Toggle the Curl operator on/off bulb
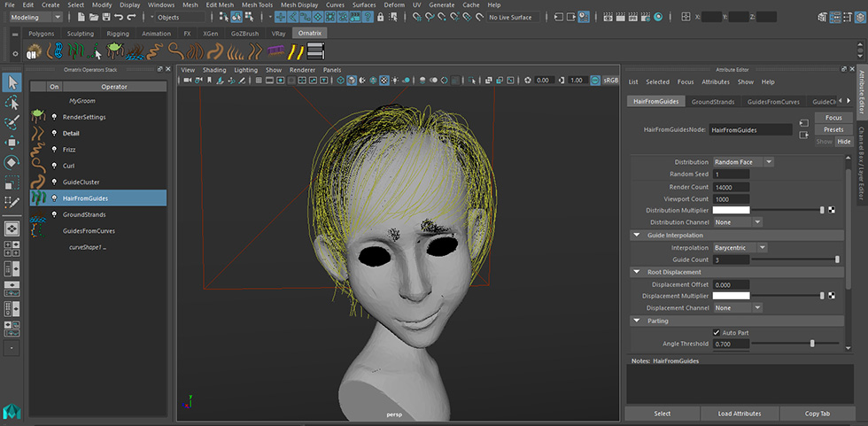Viewport: 868px width, 426px height. pos(54,166)
